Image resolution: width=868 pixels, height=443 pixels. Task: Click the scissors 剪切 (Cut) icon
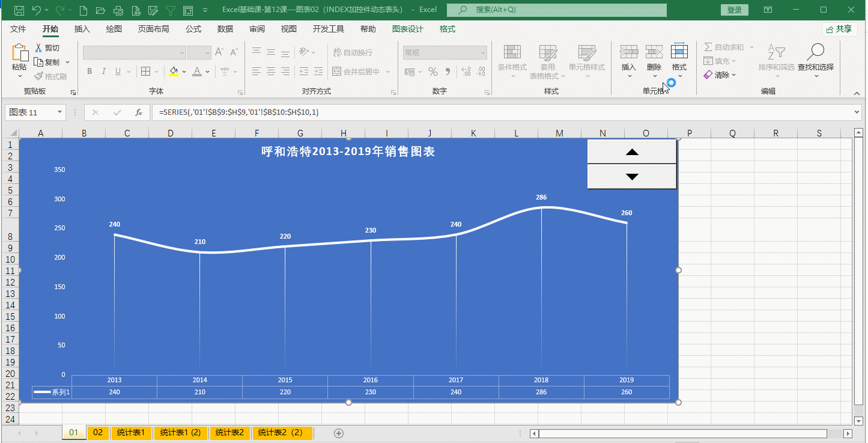39,48
